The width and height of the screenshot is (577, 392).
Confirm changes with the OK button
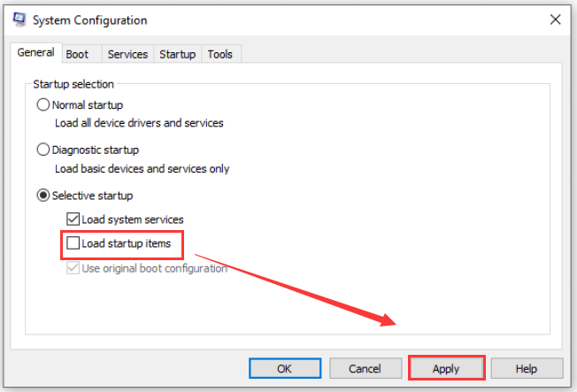[x=285, y=368]
